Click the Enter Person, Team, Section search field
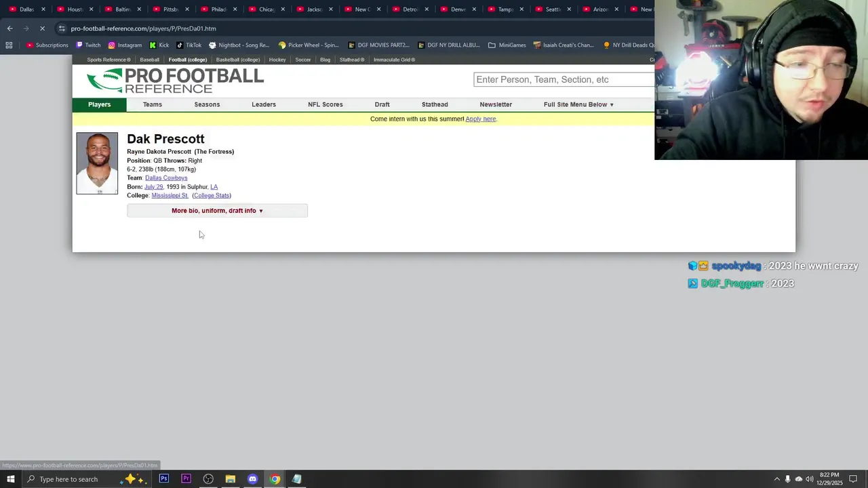 pos(564,79)
